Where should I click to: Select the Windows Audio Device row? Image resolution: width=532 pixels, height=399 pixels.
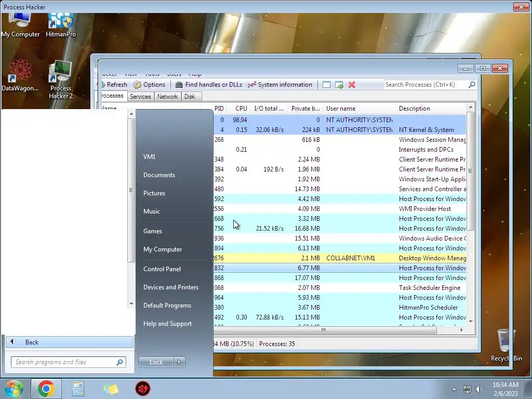click(340, 238)
